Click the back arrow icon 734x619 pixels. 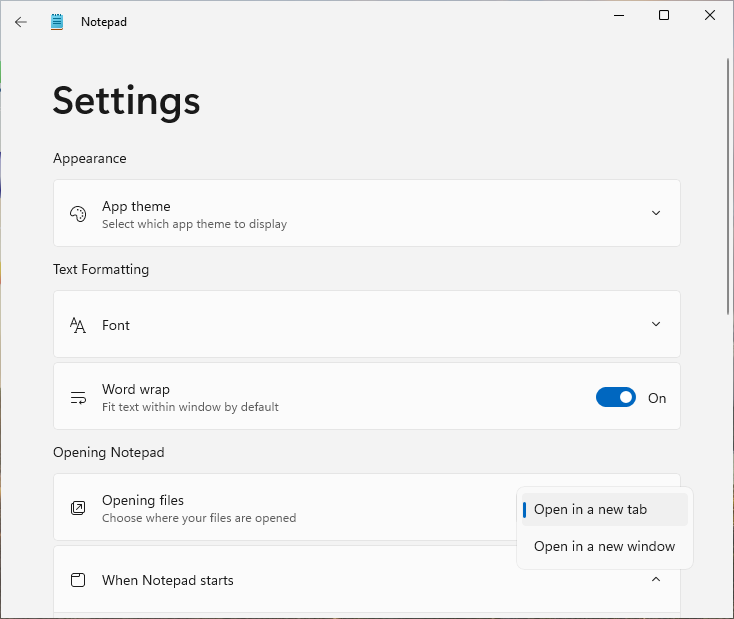coord(21,22)
